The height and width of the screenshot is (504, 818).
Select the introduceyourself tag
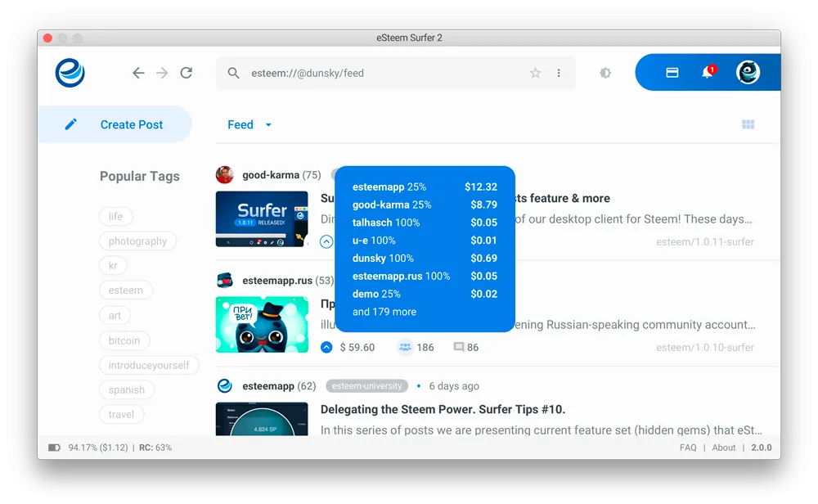149,365
